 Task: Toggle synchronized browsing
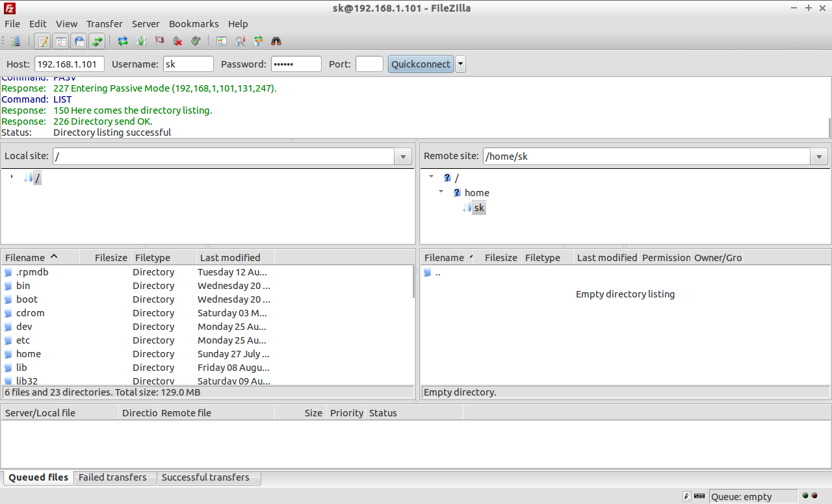pos(258,41)
